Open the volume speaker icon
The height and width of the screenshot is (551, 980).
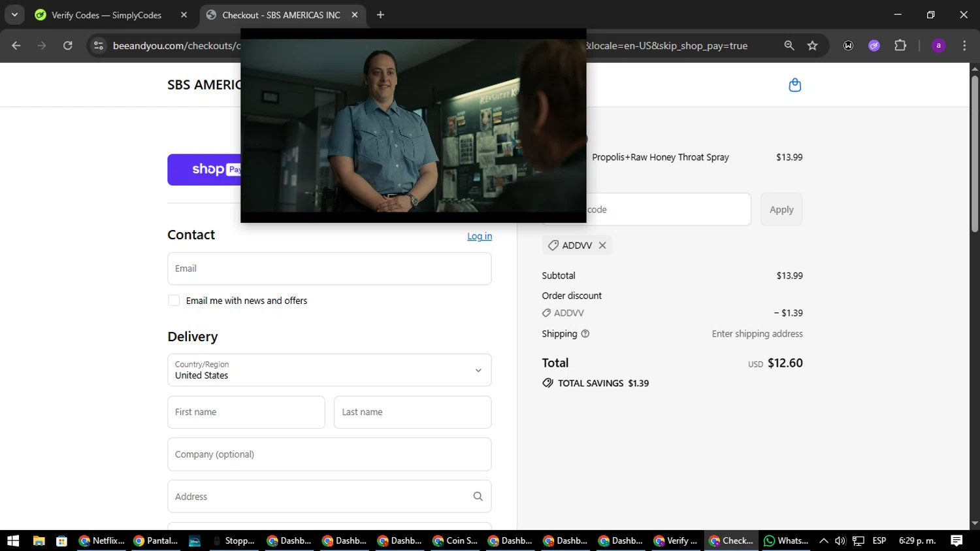(x=840, y=541)
